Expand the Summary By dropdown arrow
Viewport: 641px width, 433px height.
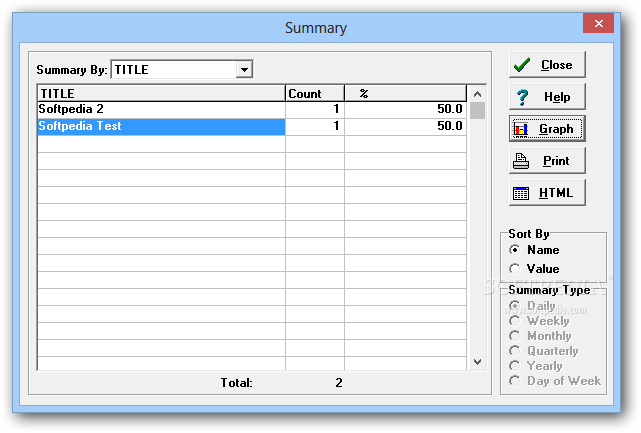244,70
